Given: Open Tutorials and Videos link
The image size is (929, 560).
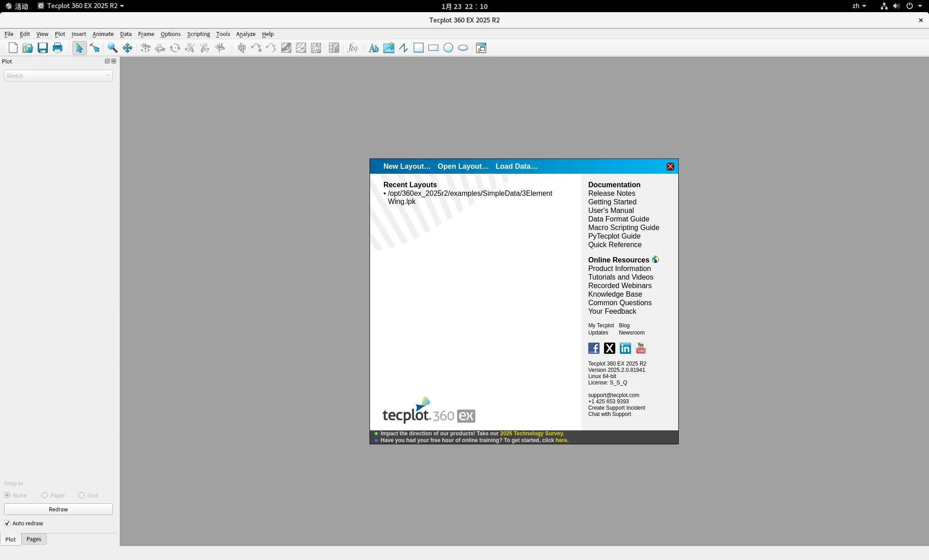Looking at the screenshot, I should click(x=620, y=277).
